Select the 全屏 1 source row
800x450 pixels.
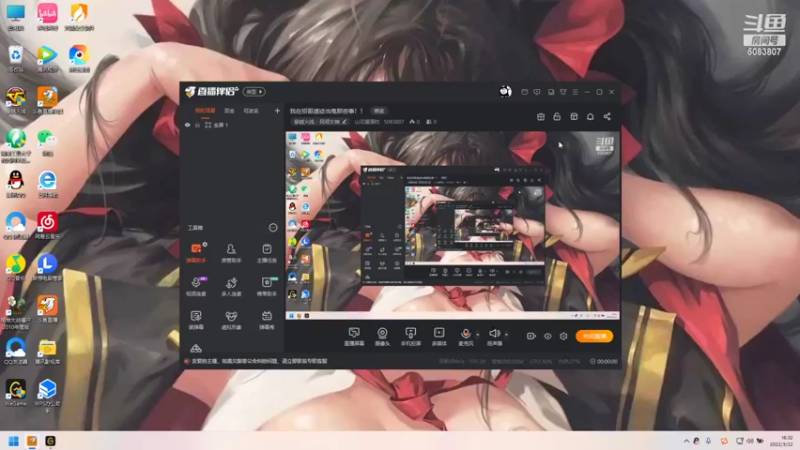pos(232,125)
